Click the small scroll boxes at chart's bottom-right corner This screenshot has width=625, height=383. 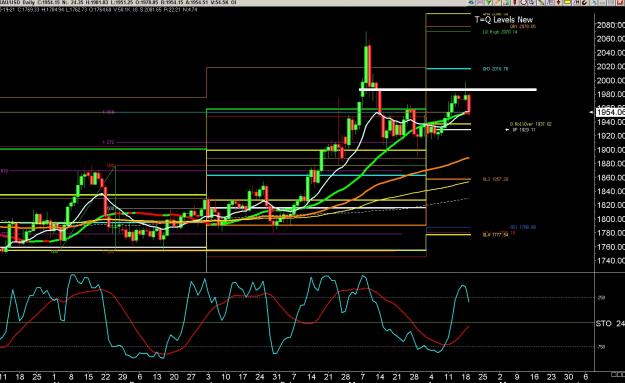click(x=618, y=374)
